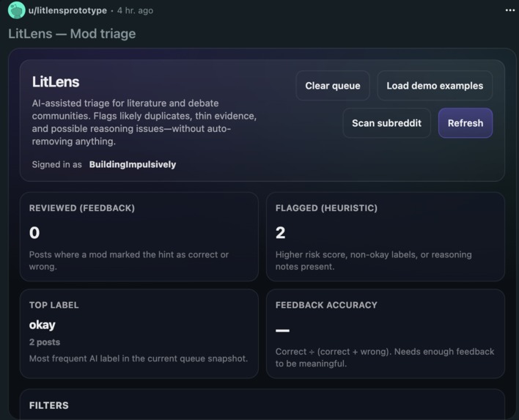Click 'Correct ÷ (correct + wrong)' description

[x=385, y=358]
